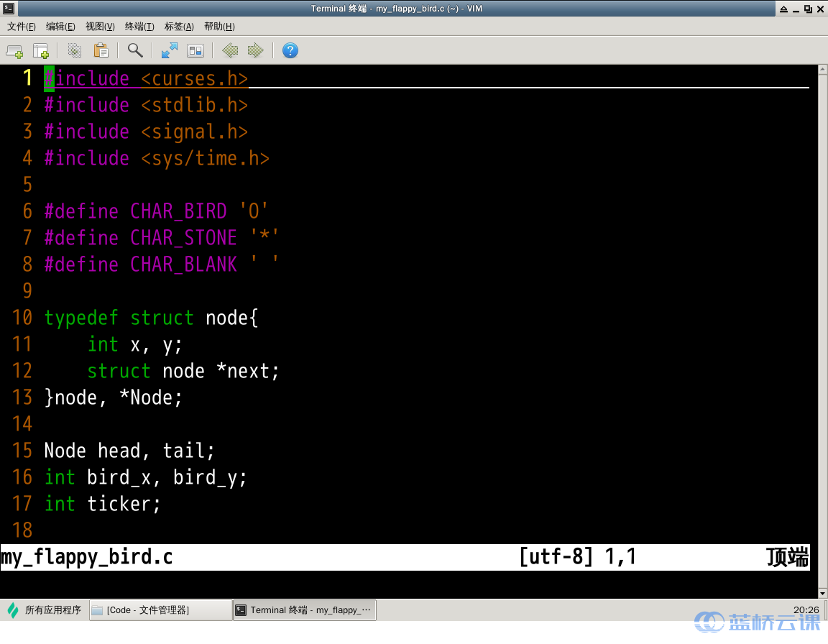
Task: Go to next tab with right arrow
Action: click(x=255, y=50)
